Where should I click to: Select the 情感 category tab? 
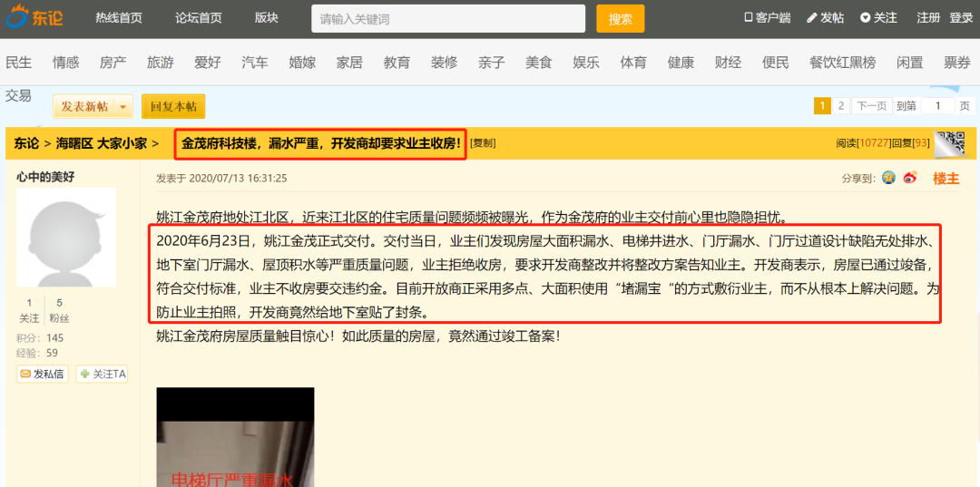pyautogui.click(x=65, y=63)
